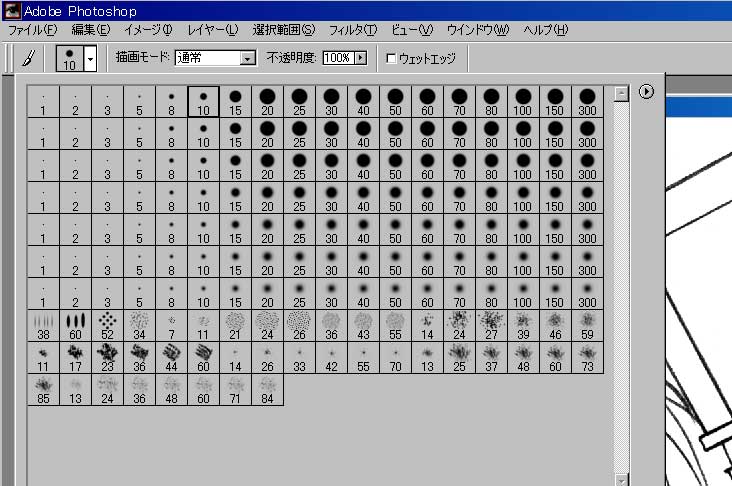Viewport: 732px width, 486px height.
Task: Open the イメージ(I) menu
Action: (148, 30)
